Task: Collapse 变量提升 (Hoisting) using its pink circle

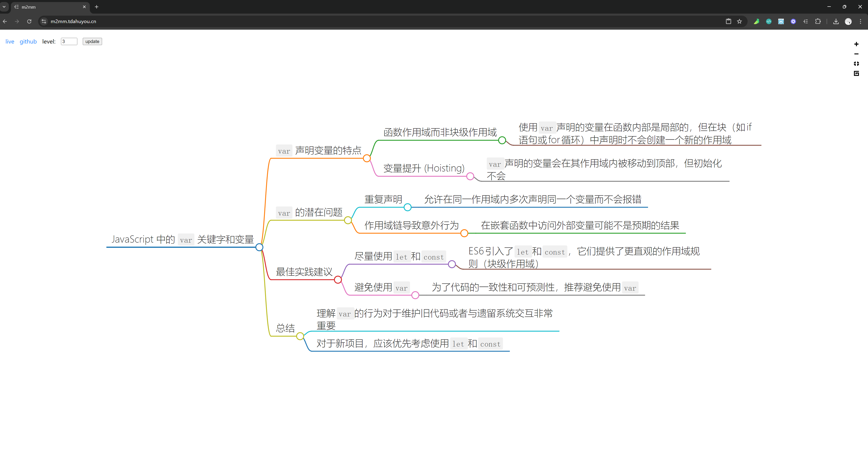Action: click(x=470, y=176)
